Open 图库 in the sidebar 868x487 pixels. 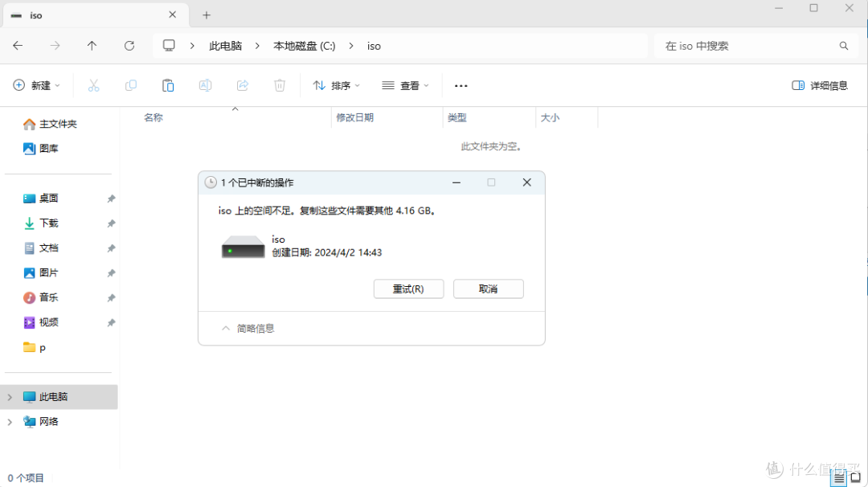(40, 149)
